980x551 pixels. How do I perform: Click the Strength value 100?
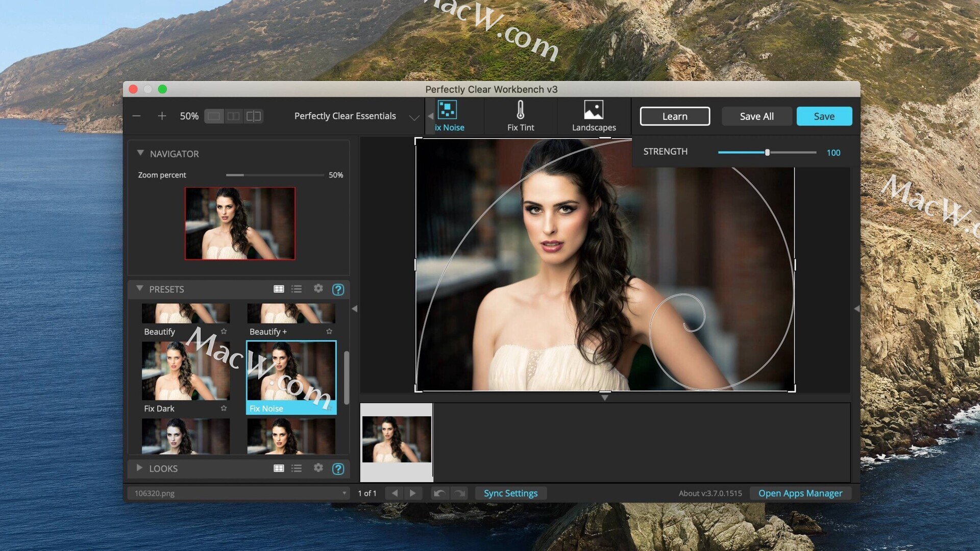833,153
